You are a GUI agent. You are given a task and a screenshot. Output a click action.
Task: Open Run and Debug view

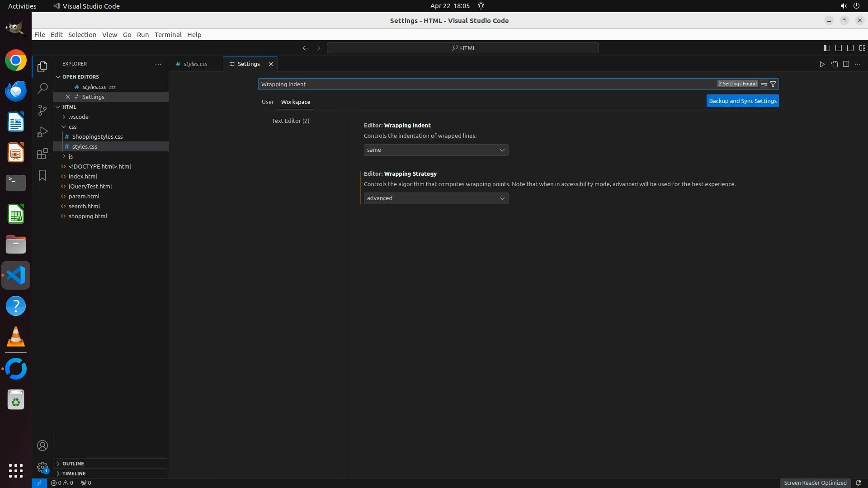[42, 132]
